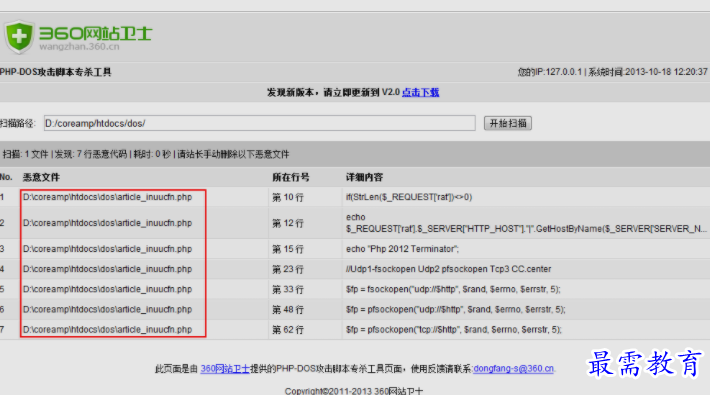Click the echo "Php 2012 Terminator" detail
The image size is (710, 395).
[403, 249]
